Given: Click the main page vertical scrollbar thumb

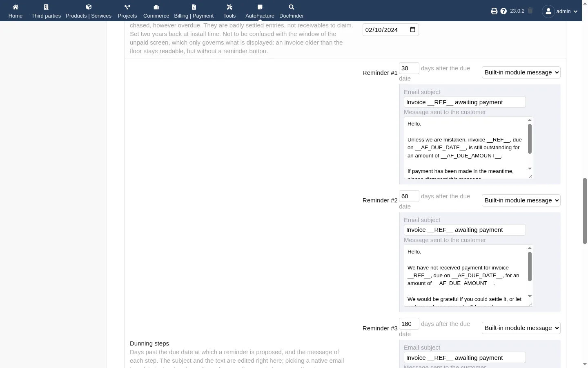Looking at the screenshot, I should [585, 211].
